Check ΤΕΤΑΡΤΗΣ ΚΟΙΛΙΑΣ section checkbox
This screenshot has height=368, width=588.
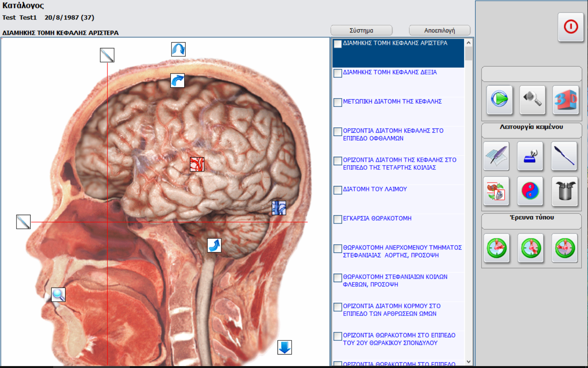pyautogui.click(x=338, y=161)
